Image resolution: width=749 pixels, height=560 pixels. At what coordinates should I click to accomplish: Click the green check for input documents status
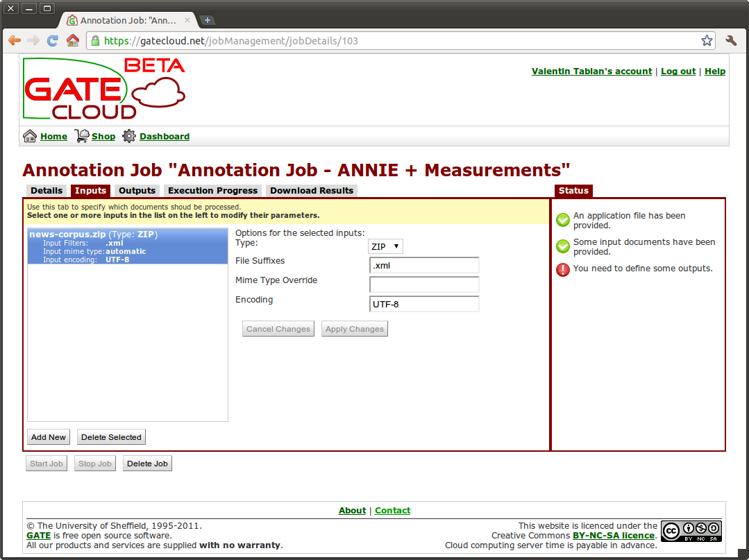(x=563, y=246)
